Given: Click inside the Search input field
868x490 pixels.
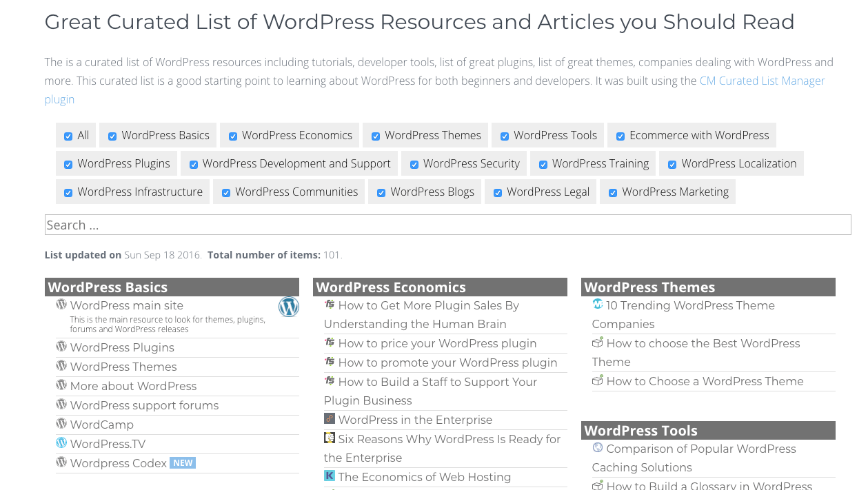Looking at the screenshot, I should click(x=447, y=225).
